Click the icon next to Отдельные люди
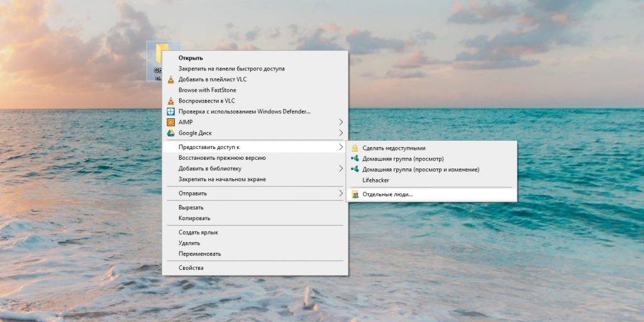This screenshot has width=644, height=322. click(x=355, y=195)
